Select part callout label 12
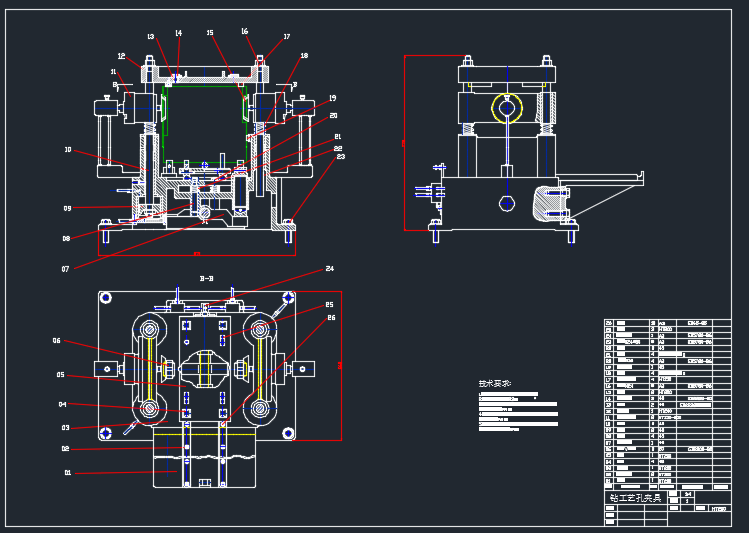Screen dimensions: 749x533 [121, 56]
